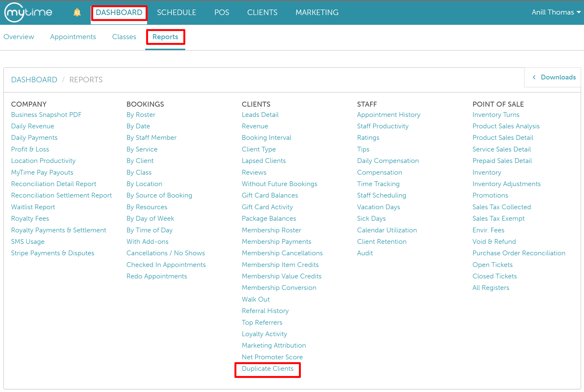This screenshot has height=392, width=584.
Task: Select the Appointments tab
Action: [73, 37]
